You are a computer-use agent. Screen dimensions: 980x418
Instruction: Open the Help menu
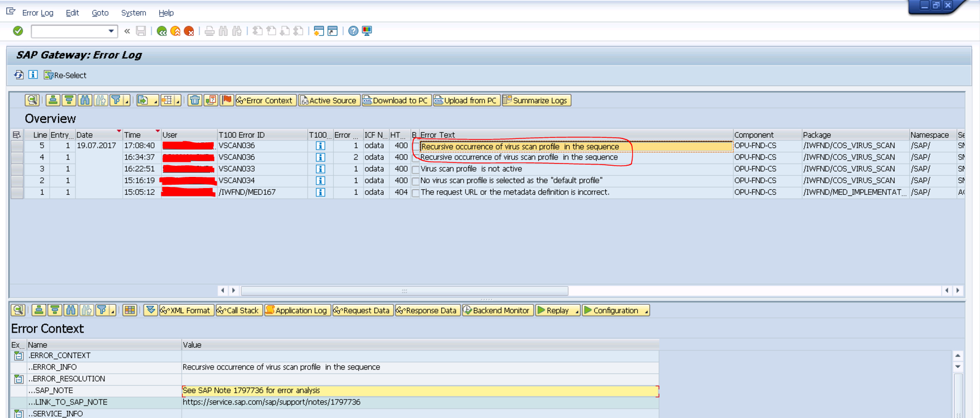pyautogui.click(x=166, y=12)
